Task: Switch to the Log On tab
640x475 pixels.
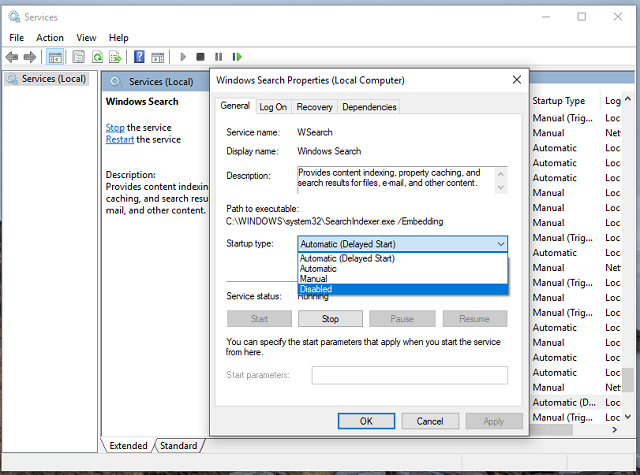Action: point(273,107)
